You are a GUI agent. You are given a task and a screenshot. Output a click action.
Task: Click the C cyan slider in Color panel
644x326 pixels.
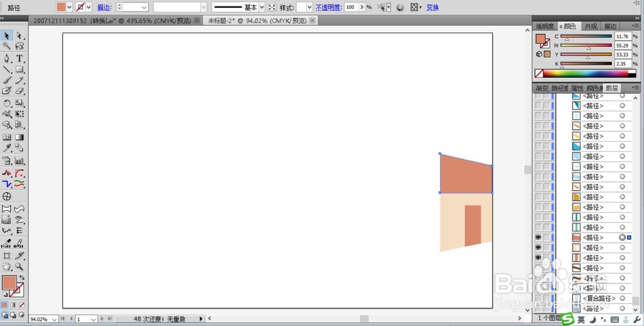586,37
